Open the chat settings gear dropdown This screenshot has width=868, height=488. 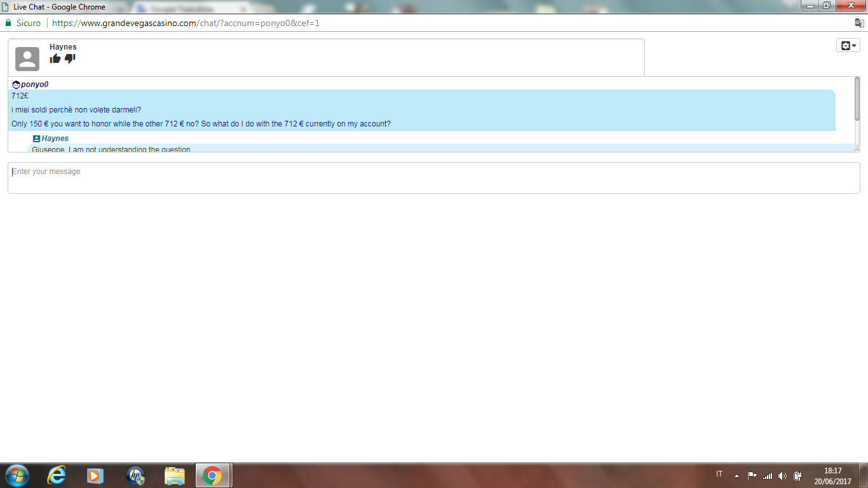click(x=848, y=46)
